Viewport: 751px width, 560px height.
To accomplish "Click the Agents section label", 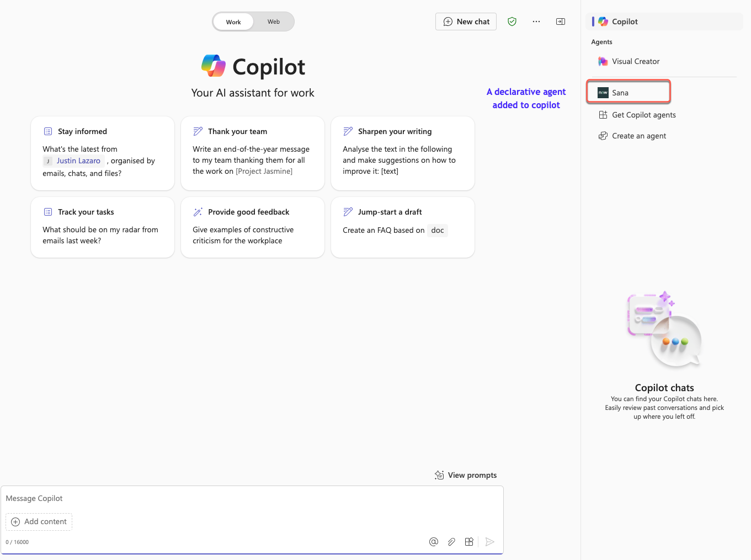I will 601,42.
